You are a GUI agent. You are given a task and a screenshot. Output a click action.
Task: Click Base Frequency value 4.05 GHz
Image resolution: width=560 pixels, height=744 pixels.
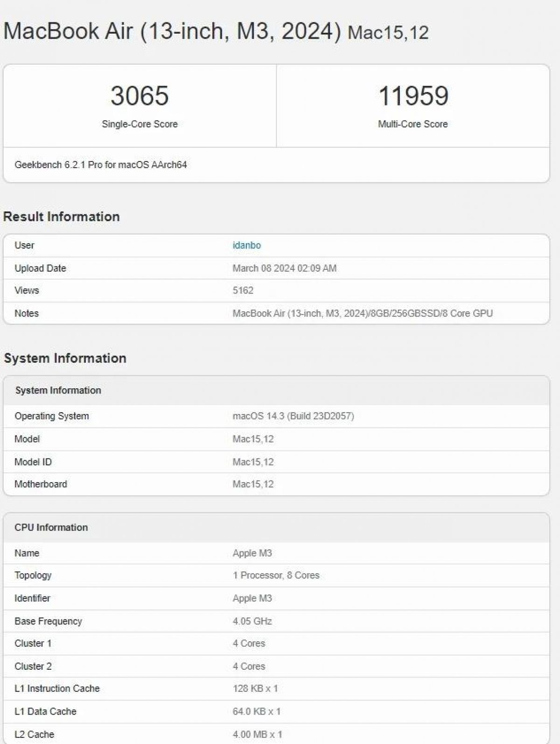pyautogui.click(x=252, y=621)
